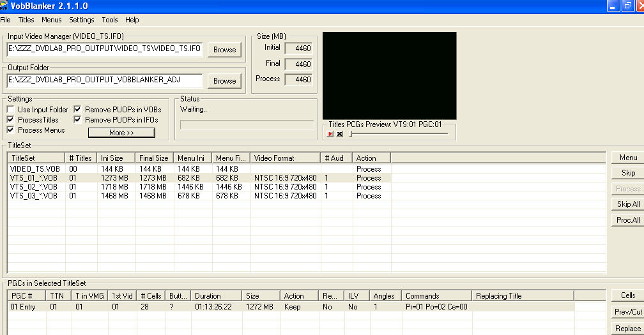Click the stop preview X icon

[340, 134]
